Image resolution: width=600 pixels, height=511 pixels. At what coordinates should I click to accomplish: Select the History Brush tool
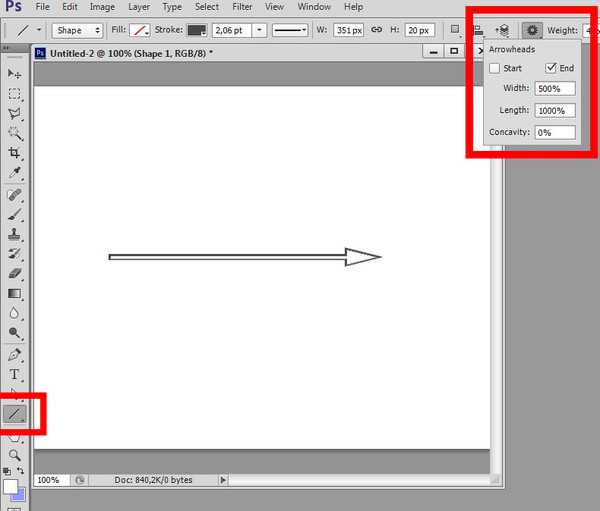tap(15, 254)
